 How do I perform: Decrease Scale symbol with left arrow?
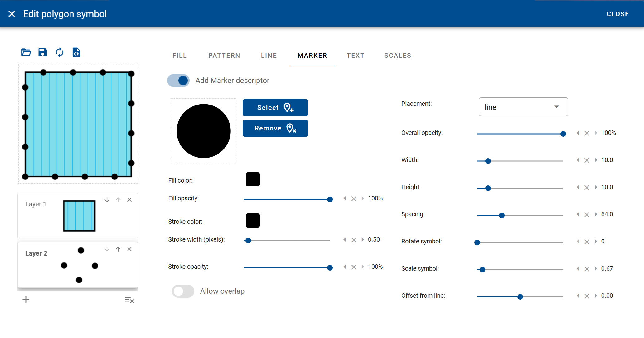coord(578,269)
